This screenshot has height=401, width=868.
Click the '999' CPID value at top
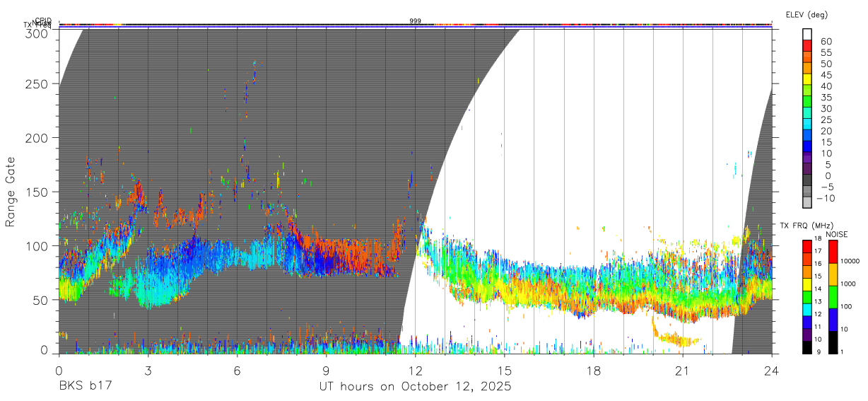(416, 21)
